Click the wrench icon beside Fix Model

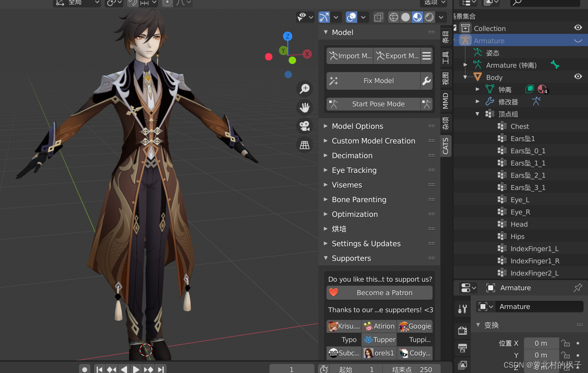pyautogui.click(x=426, y=81)
